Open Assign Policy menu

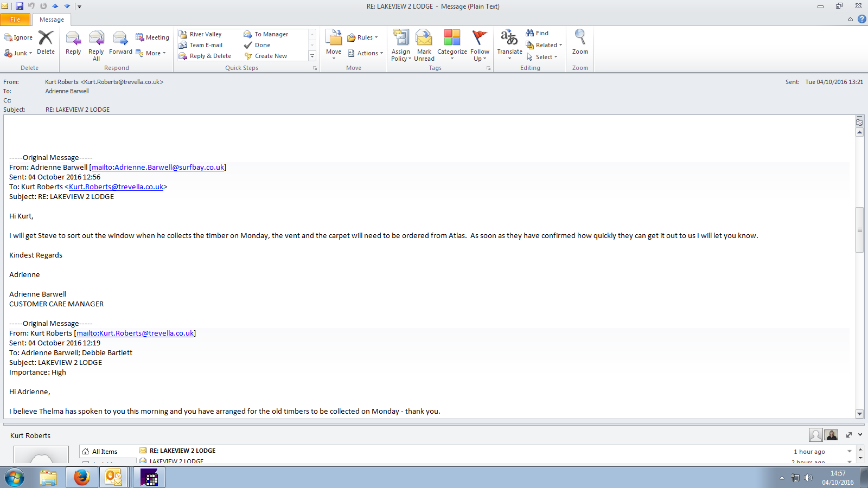pos(401,46)
